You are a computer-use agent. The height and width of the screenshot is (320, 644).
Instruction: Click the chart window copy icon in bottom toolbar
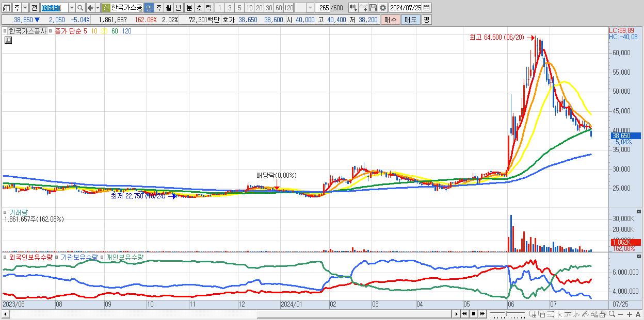603,314
